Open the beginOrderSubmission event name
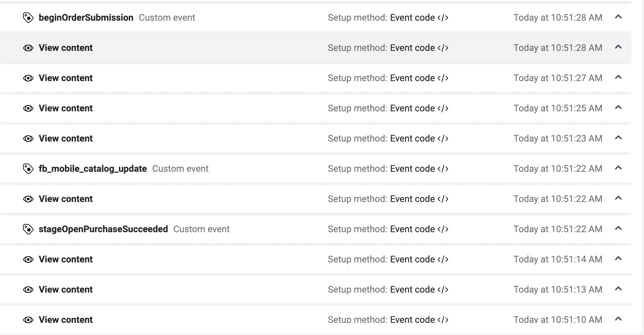Image resolution: width=644 pixels, height=335 pixels. click(86, 18)
